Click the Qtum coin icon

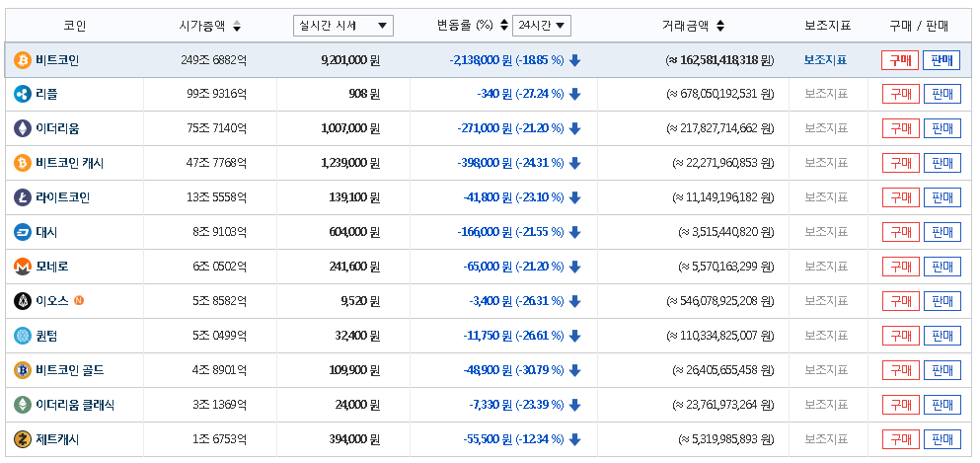pyautogui.click(x=22, y=336)
